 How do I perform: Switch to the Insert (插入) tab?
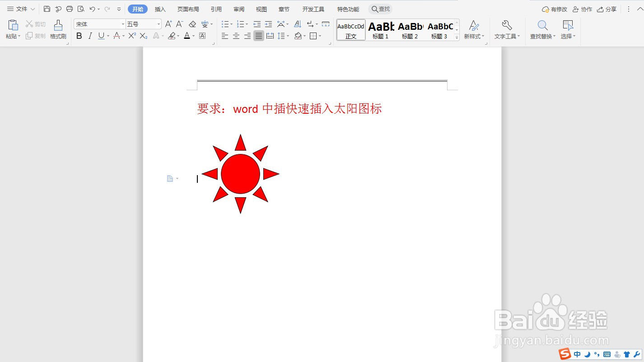click(160, 9)
